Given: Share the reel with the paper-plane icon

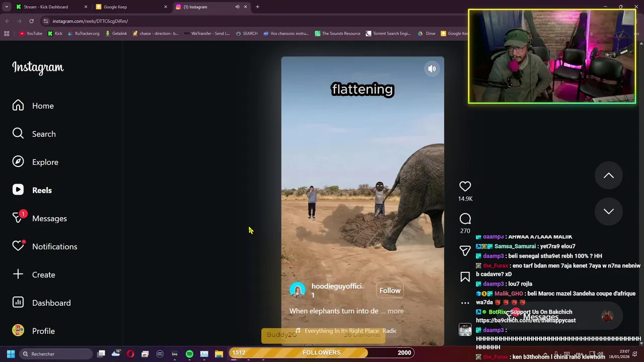Looking at the screenshot, I should coord(465,250).
